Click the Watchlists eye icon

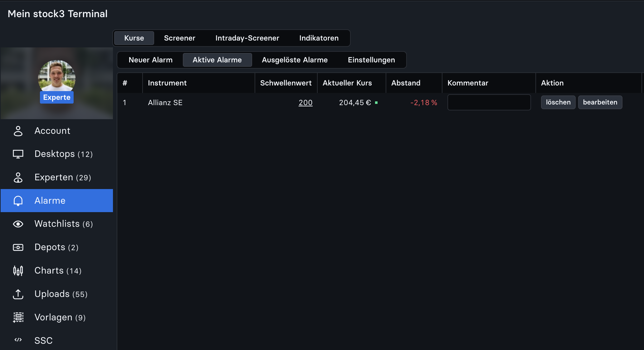18,224
